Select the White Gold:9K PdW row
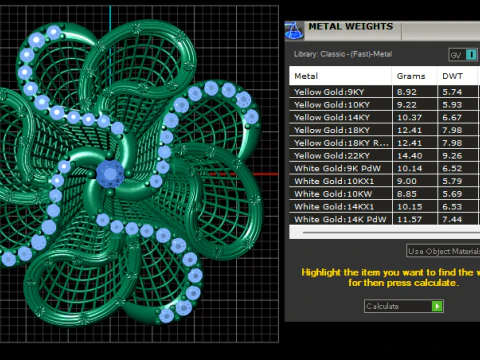Image resolution: width=480 pixels, height=360 pixels. 385,168
